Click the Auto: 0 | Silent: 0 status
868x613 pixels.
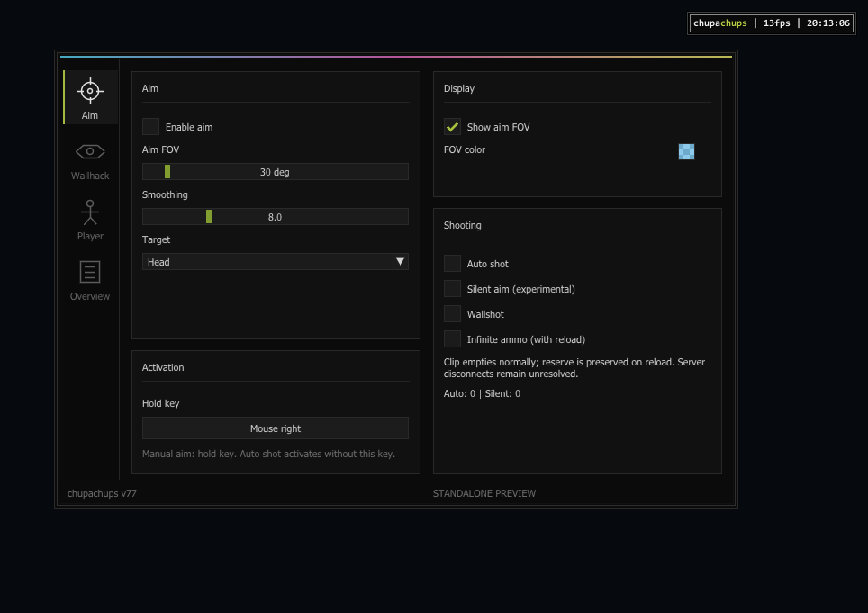[482, 393]
